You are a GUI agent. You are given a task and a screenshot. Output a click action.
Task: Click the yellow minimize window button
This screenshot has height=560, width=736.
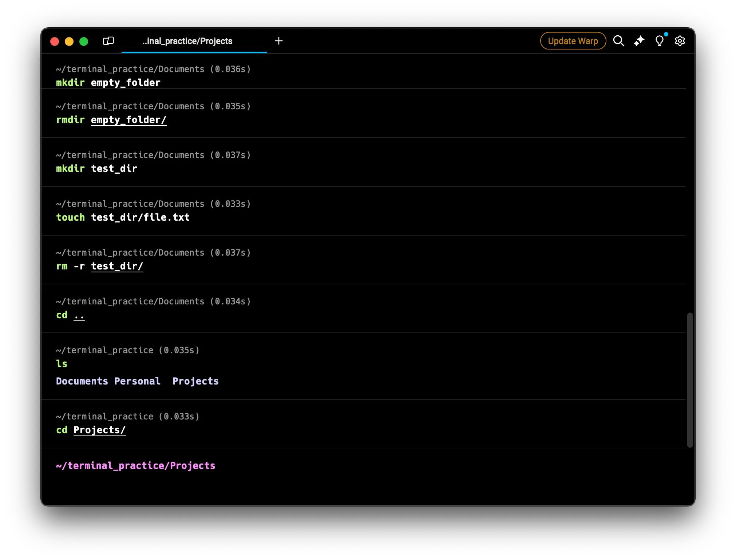click(x=69, y=42)
